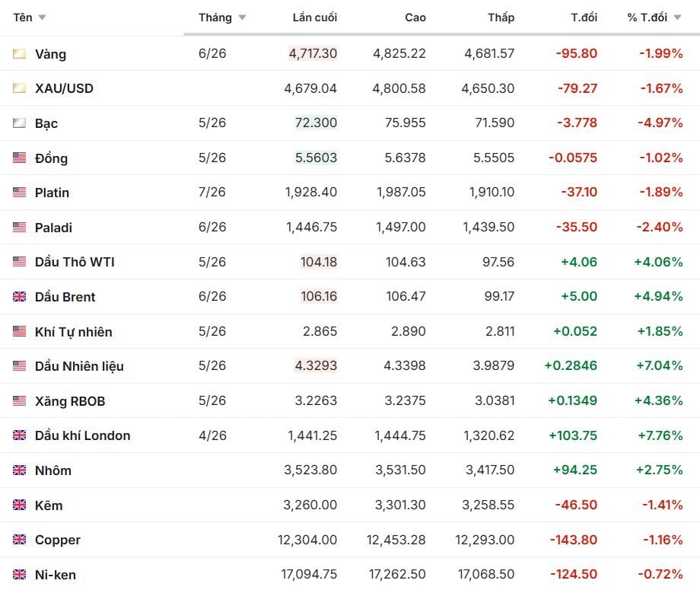Open the Khí Tự nhiên commodity link

click(73, 332)
